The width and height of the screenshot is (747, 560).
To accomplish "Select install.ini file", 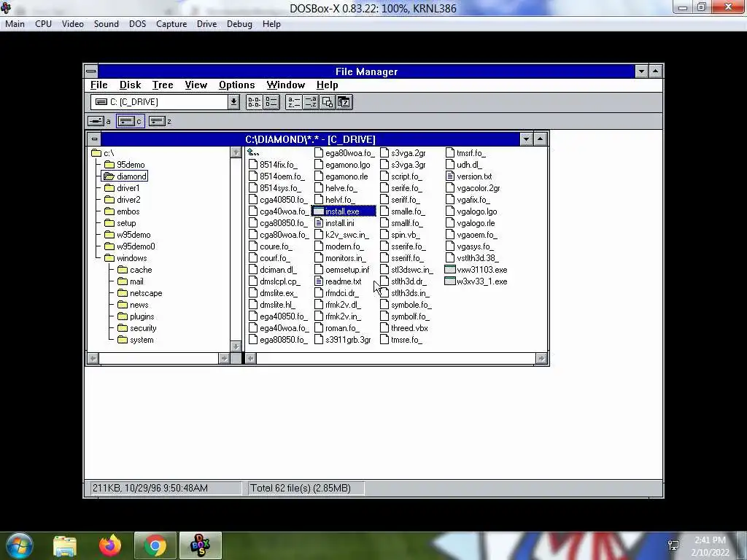I will 334,223.
